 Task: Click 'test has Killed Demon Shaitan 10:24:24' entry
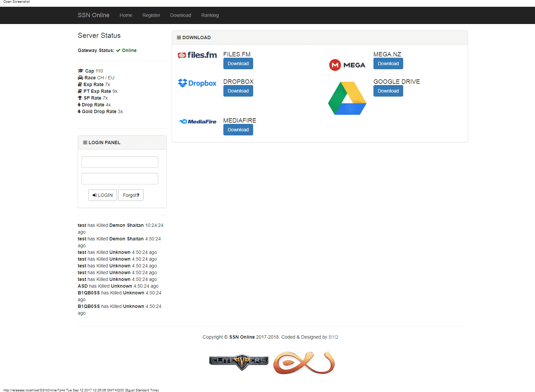pyautogui.click(x=121, y=229)
